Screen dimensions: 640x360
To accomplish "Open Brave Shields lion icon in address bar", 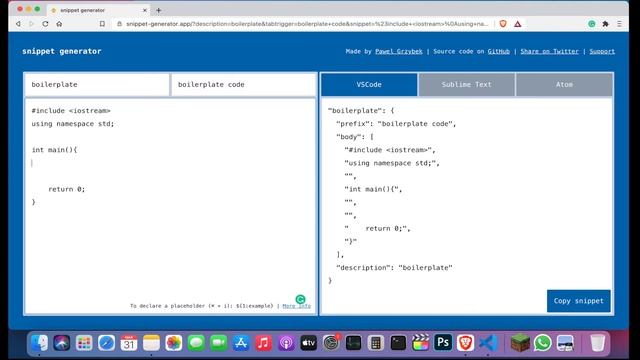I will [503, 24].
